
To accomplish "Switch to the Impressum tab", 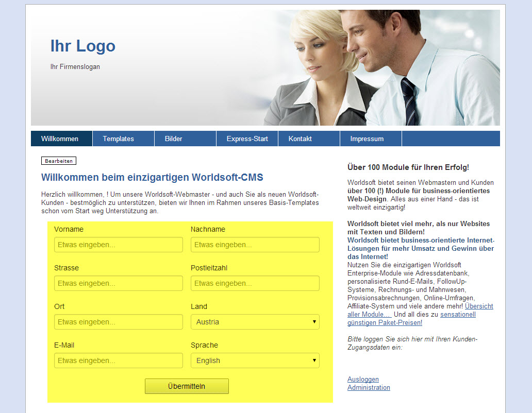I will pos(371,139).
